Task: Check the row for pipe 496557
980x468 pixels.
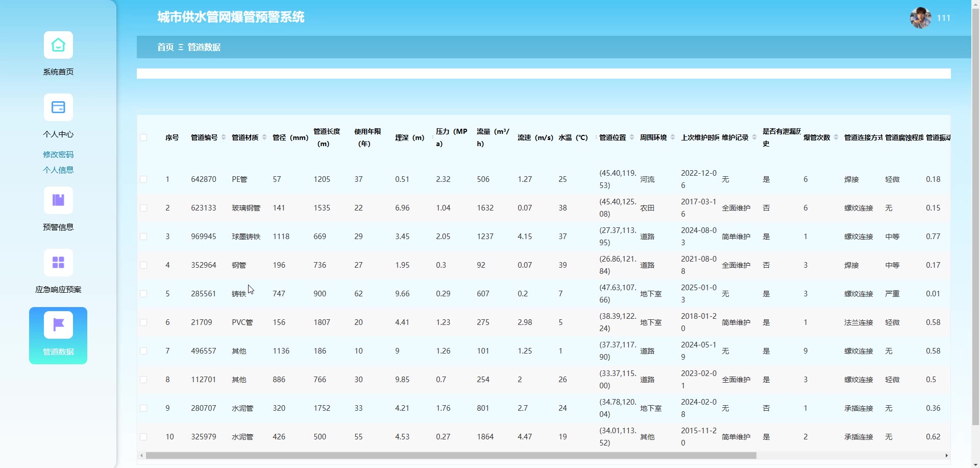Action: pyautogui.click(x=143, y=351)
